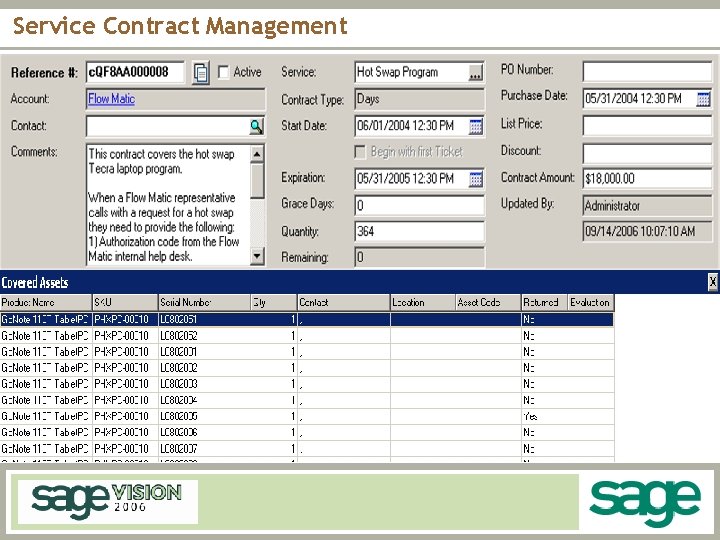Sort by Qty column header

point(274,303)
